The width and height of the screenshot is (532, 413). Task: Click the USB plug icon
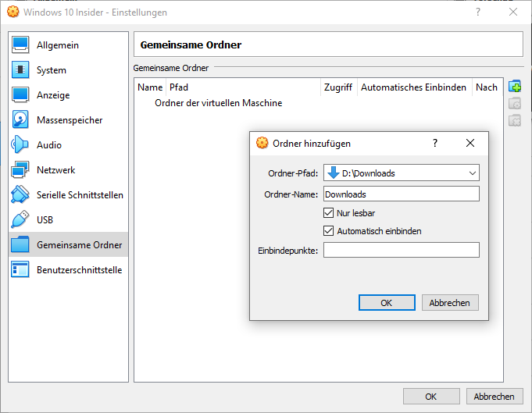[x=21, y=220]
